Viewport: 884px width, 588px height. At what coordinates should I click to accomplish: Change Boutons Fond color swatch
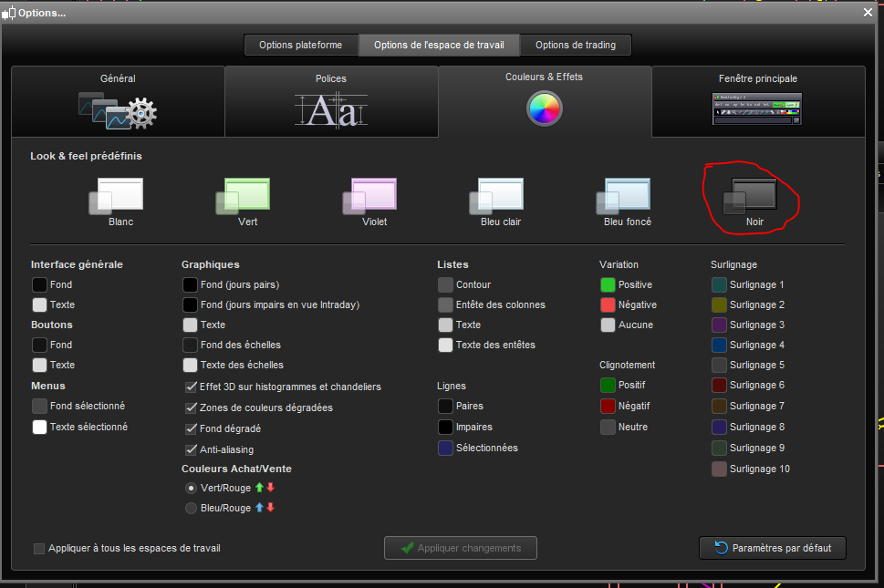[x=39, y=345]
